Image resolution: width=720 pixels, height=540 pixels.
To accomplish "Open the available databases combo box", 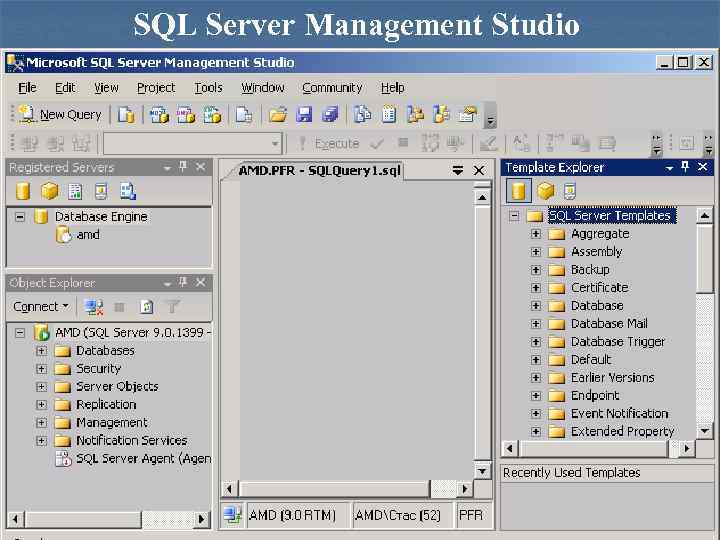I will pos(192,144).
